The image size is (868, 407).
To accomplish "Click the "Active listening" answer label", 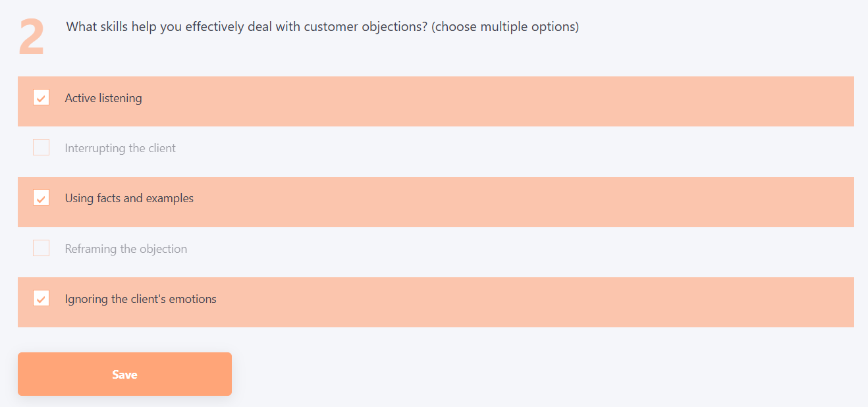I will coord(103,98).
